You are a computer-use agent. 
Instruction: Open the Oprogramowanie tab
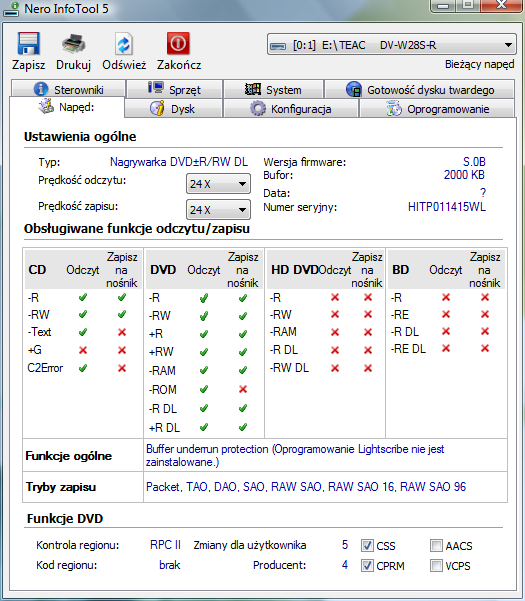(x=437, y=109)
